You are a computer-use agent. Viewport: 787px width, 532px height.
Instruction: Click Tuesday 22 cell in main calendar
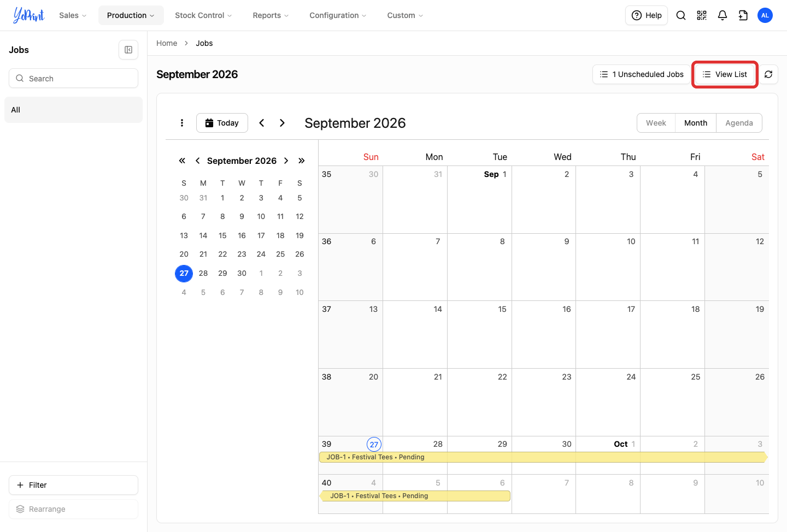coord(479,402)
